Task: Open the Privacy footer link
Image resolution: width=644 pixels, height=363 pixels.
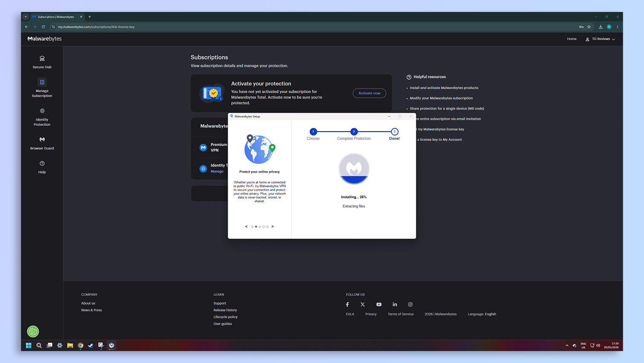Action: point(371,314)
